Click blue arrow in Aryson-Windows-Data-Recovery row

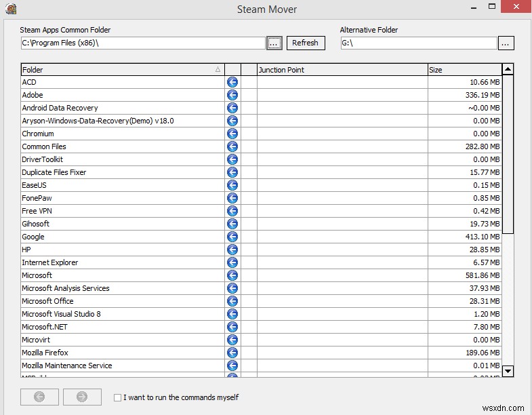tap(232, 121)
